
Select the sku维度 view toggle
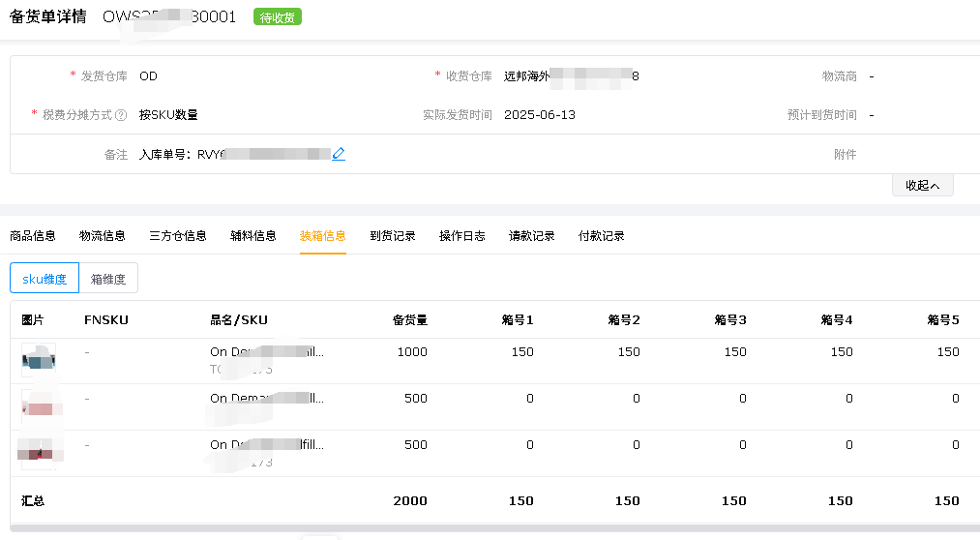(45, 279)
